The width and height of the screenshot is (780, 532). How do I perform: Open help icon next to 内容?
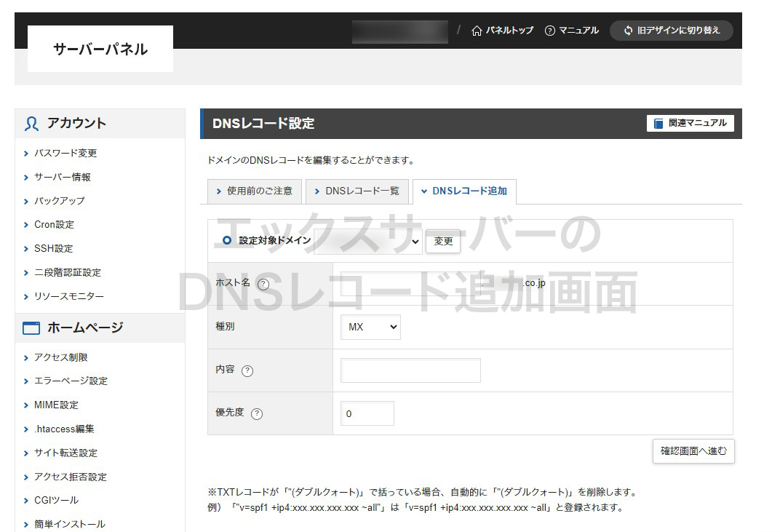pos(247,370)
